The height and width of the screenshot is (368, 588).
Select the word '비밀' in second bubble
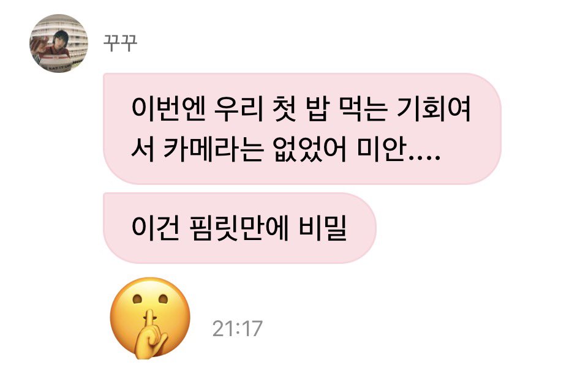point(323,228)
